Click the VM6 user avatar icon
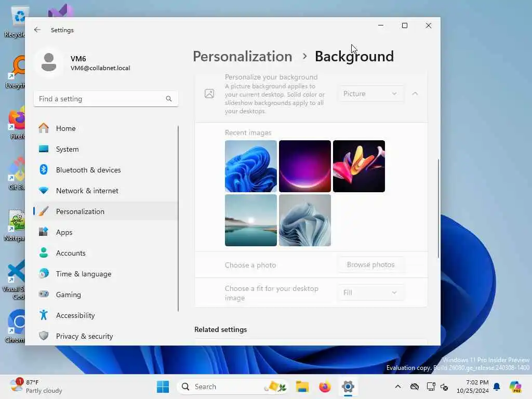This screenshot has width=532, height=399. click(x=49, y=63)
